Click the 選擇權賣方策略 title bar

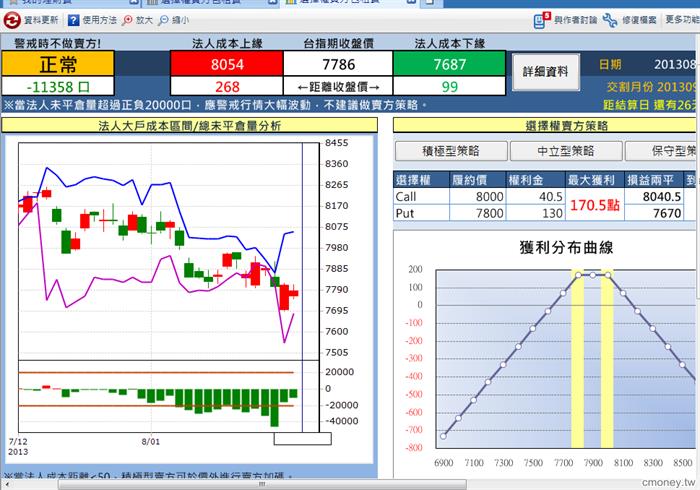(x=546, y=125)
